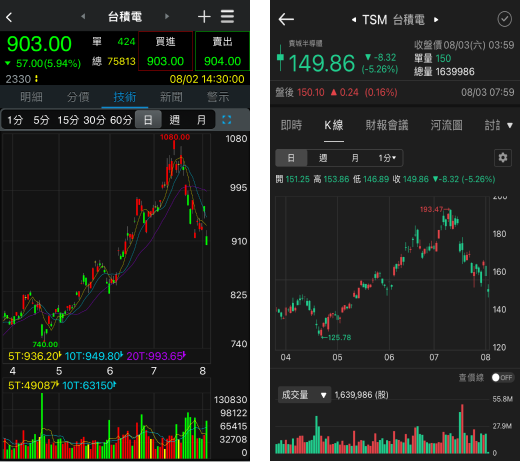520x462 pixels.
Task: Open the 即時 tab
Action: point(291,125)
